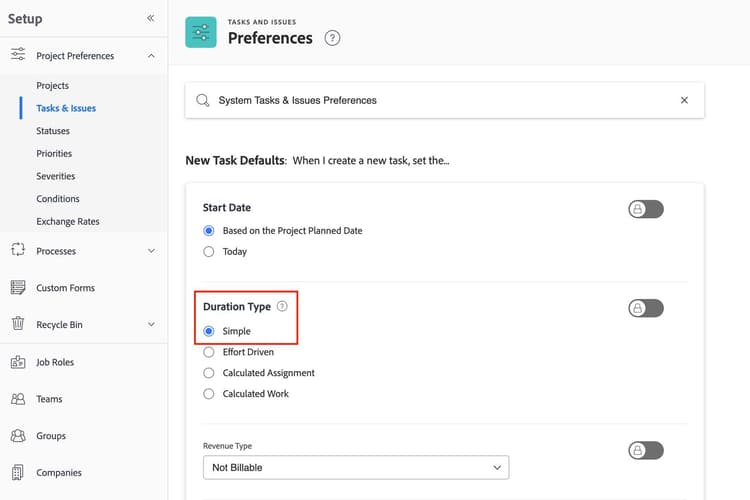
Task: Collapse the Project Preferences section
Action: [151, 56]
